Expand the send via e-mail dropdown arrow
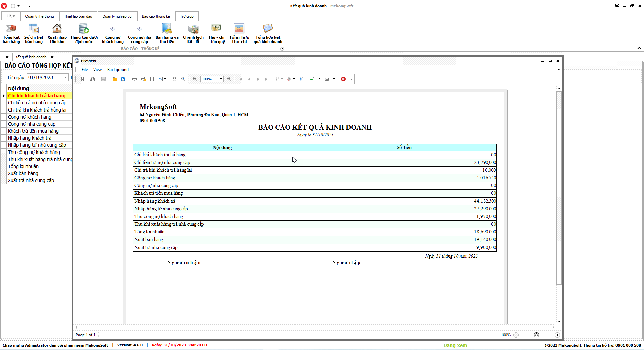The height and width of the screenshot is (350, 644). (x=334, y=79)
